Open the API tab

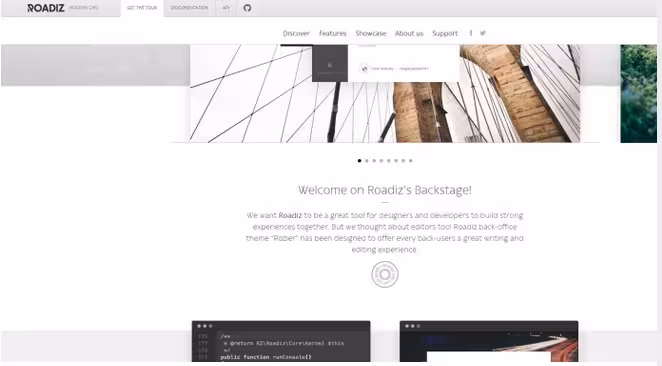(x=226, y=8)
